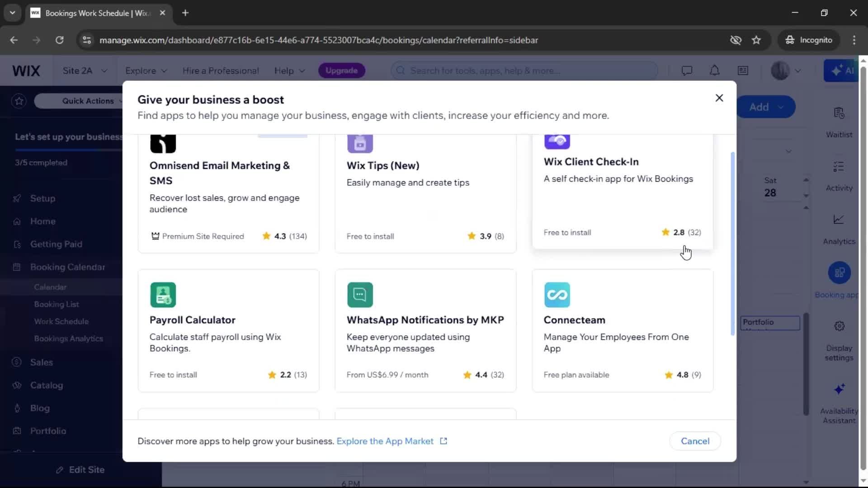This screenshot has height=488, width=868.
Task: Bookmark this page with the star icon
Action: pos(756,40)
